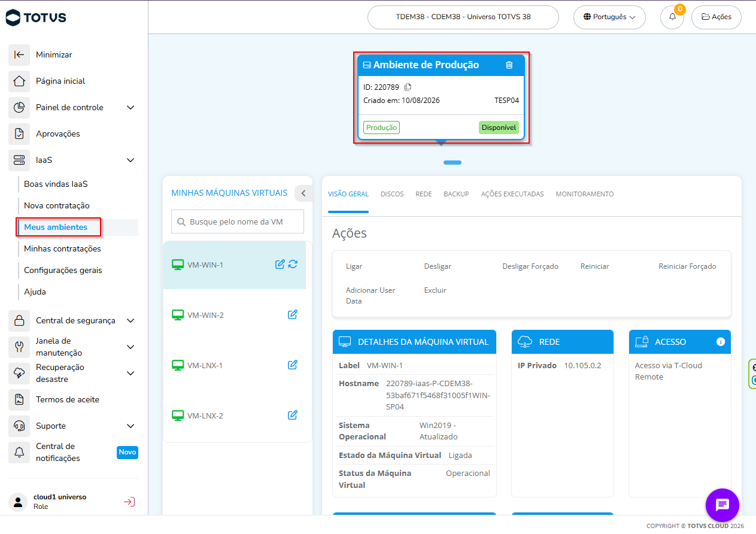
Task: Click the Painel de controle pie chart icon
Action: click(x=19, y=107)
